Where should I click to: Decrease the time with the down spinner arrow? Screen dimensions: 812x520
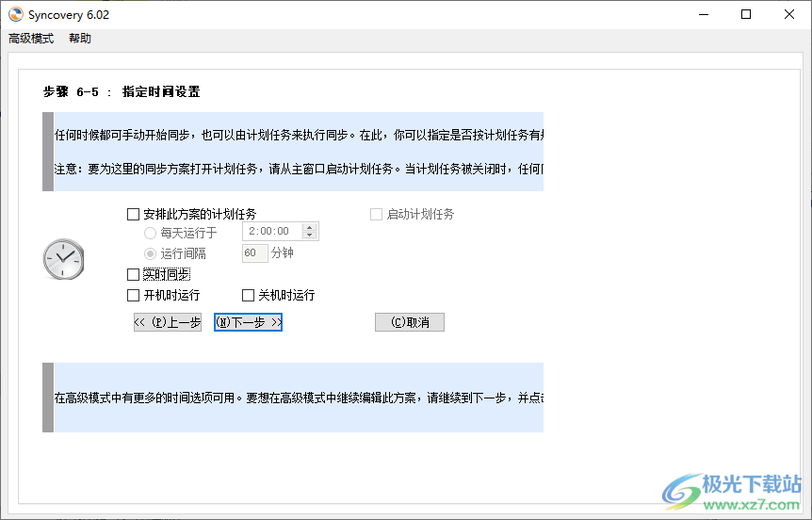pyautogui.click(x=310, y=236)
